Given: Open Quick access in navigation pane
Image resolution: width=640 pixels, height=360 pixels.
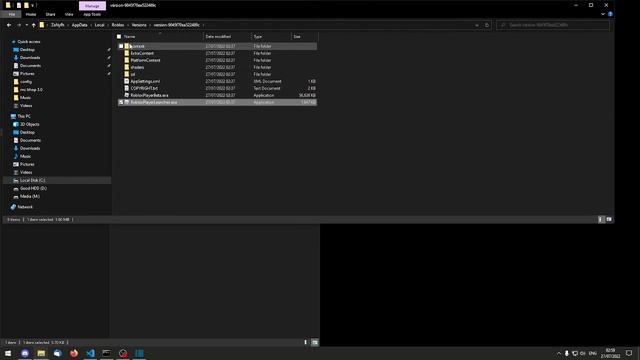Looking at the screenshot, I should pos(29,42).
